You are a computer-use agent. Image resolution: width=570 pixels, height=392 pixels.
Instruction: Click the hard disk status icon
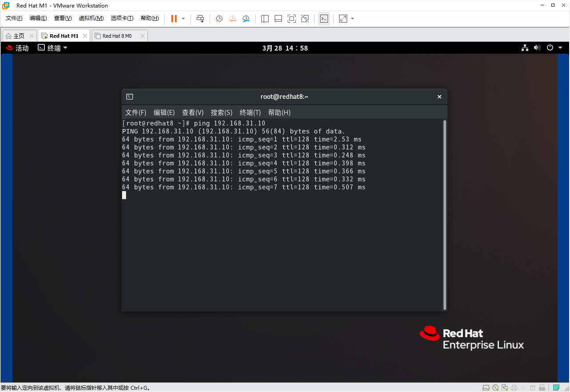[486, 388]
